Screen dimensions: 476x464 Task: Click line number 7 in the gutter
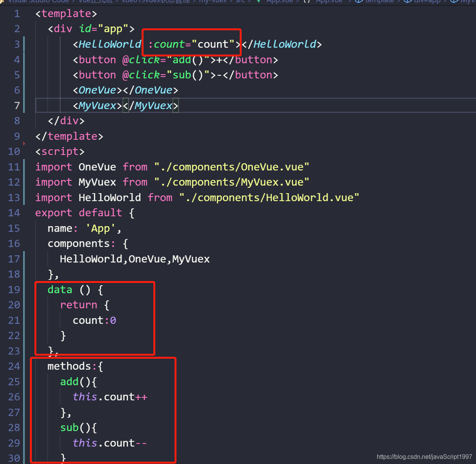(x=17, y=106)
